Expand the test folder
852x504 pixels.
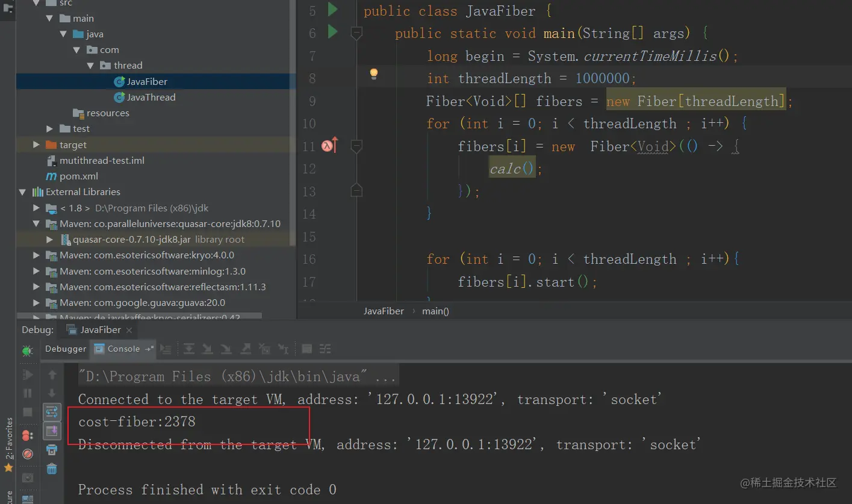[50, 129]
